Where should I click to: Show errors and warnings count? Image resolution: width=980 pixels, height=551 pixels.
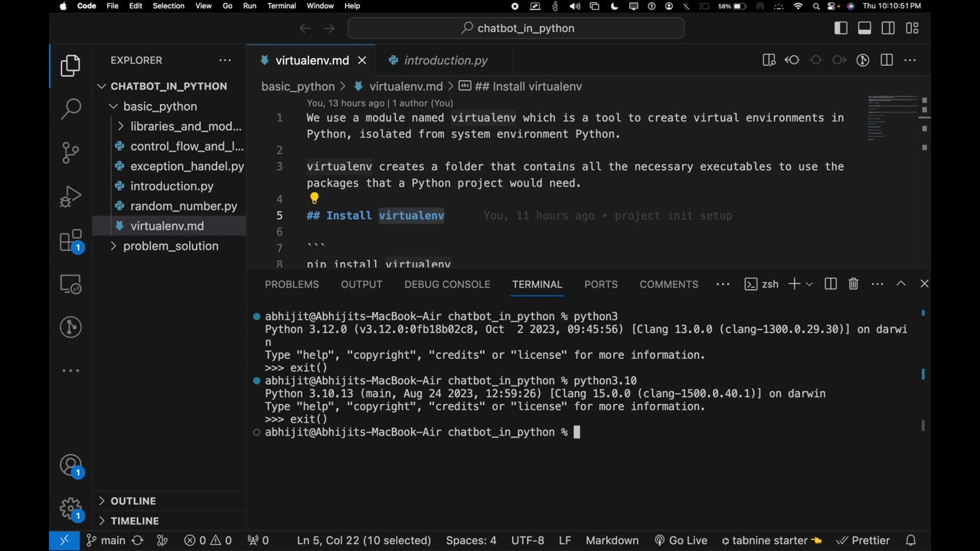(207, 540)
